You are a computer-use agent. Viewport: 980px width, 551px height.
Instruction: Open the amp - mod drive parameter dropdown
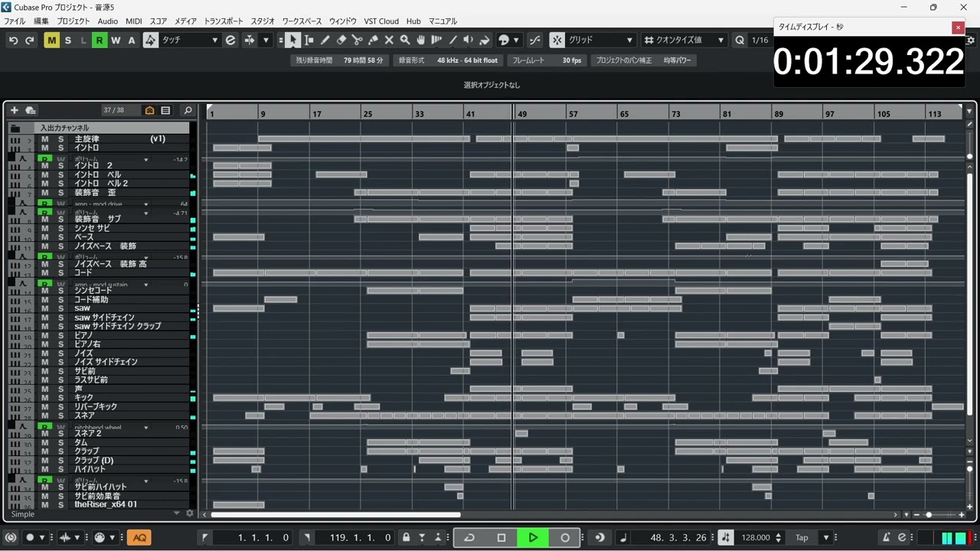click(146, 204)
